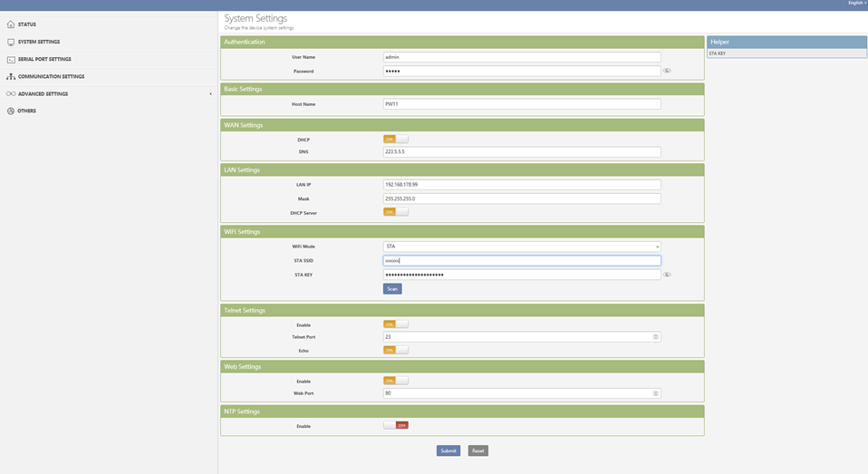Click the Host Name input field

(522, 104)
